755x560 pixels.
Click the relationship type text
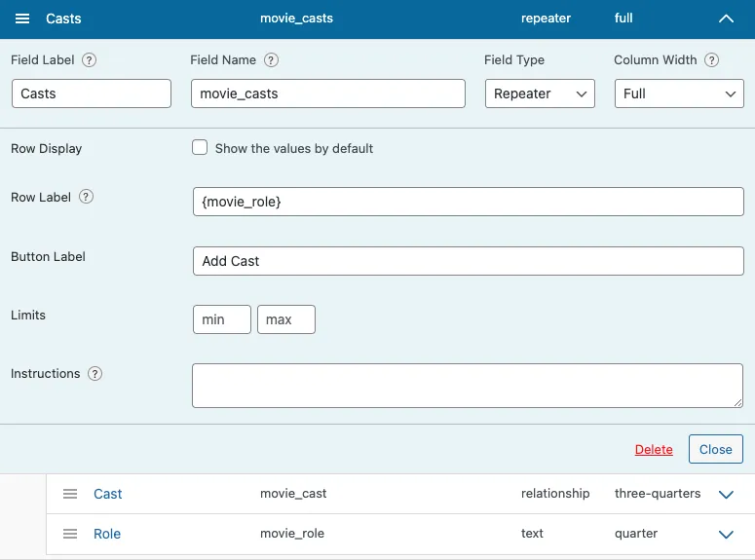pyautogui.click(x=555, y=494)
